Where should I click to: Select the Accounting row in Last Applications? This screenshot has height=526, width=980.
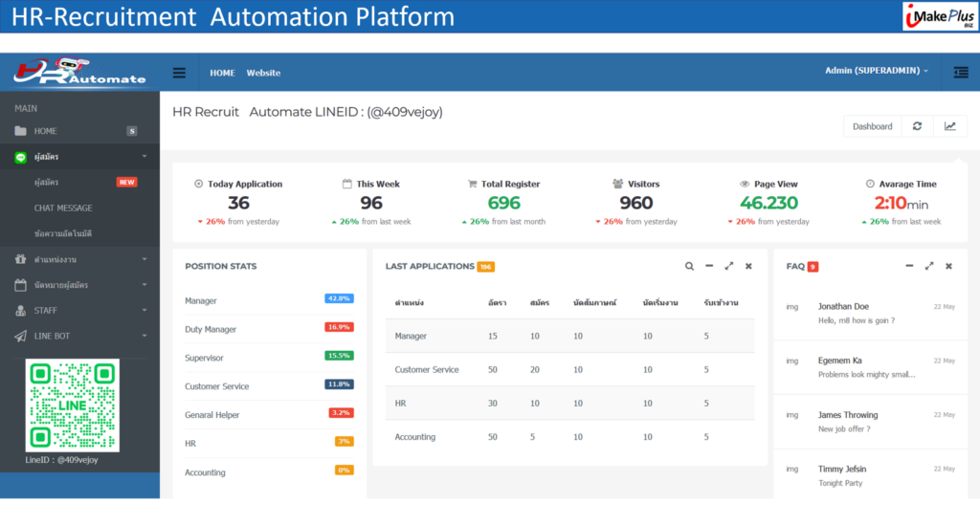(x=569, y=437)
